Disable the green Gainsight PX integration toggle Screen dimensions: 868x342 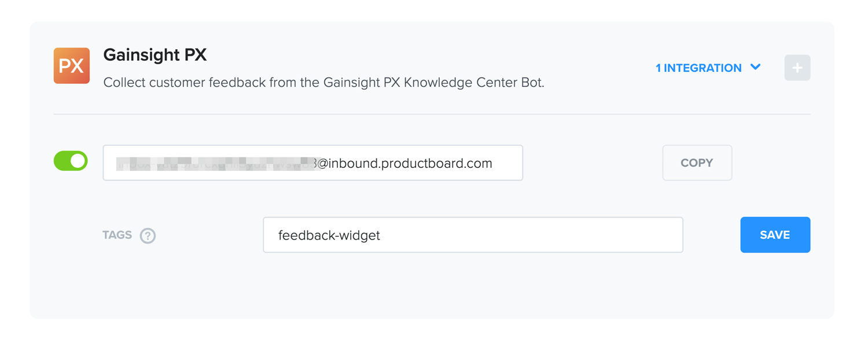click(71, 161)
